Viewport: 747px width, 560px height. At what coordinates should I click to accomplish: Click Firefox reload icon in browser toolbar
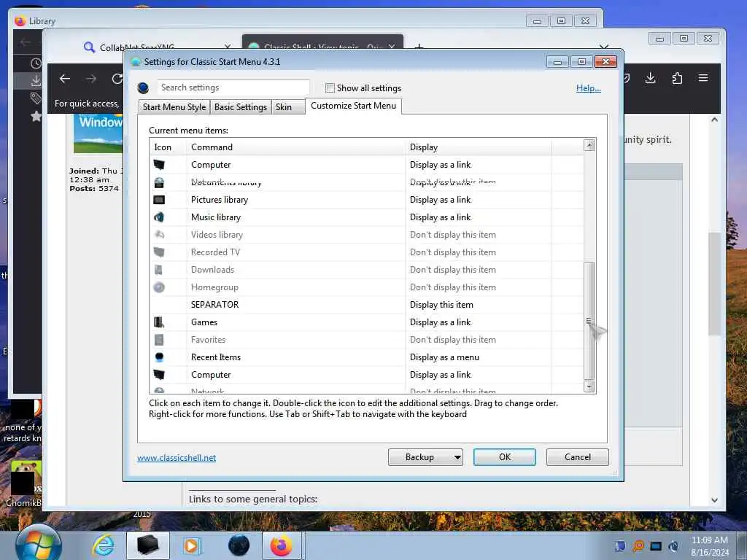(117, 79)
